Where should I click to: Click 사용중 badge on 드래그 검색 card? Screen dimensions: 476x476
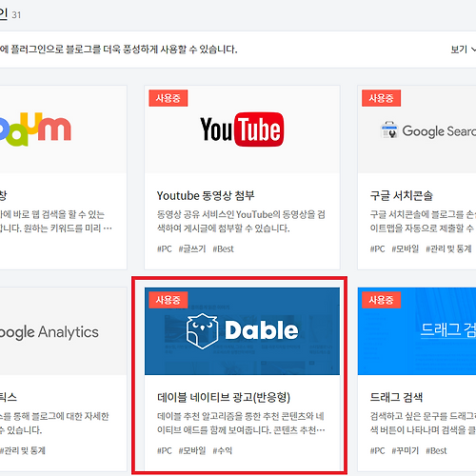[381, 300]
